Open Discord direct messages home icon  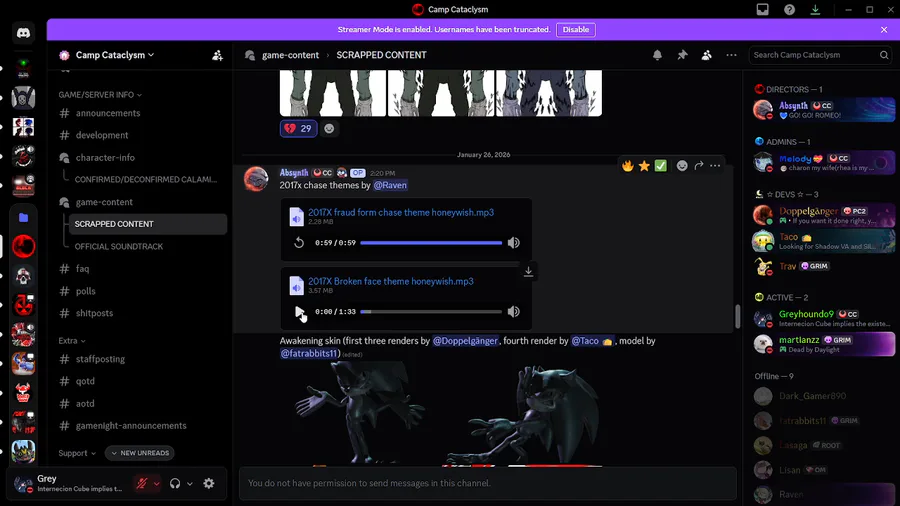[23, 33]
